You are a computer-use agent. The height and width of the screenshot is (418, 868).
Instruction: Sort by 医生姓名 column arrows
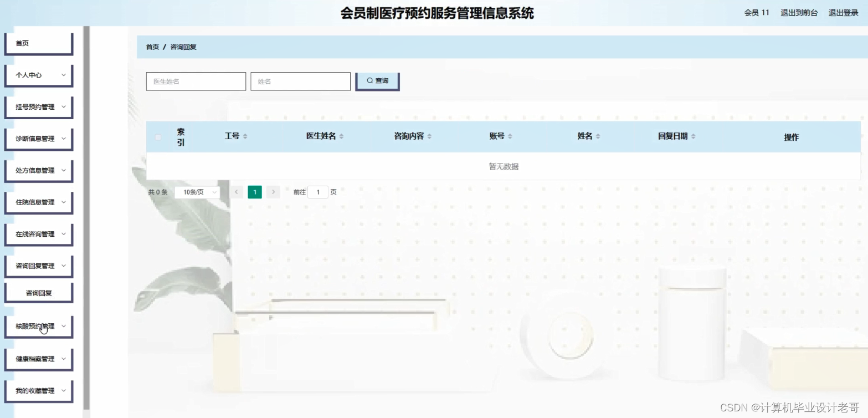click(341, 136)
